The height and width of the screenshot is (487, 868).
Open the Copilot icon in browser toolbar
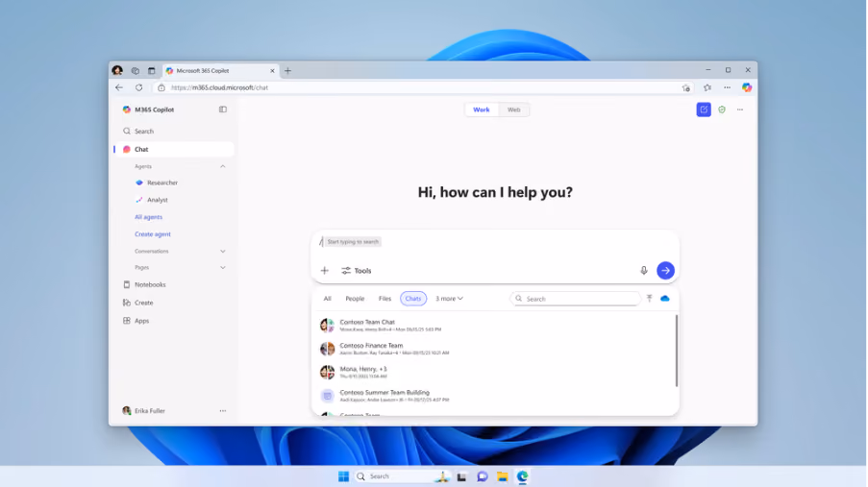(x=747, y=87)
